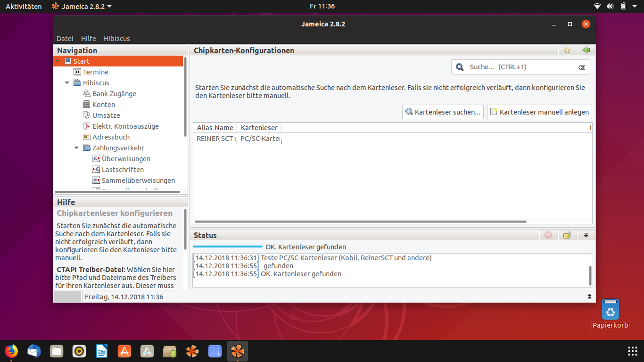The width and height of the screenshot is (644, 362).
Task: Collapse Status panel with double-chevron button
Action: point(586,235)
